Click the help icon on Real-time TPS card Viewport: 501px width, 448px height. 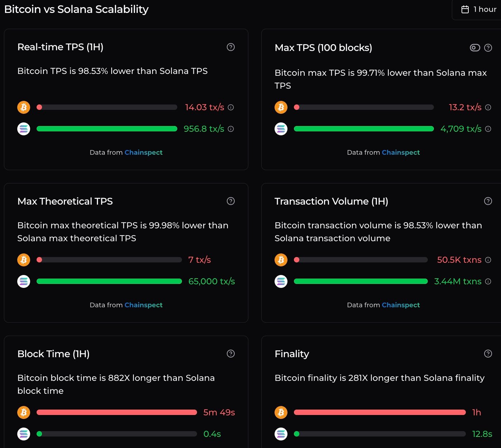pyautogui.click(x=231, y=47)
